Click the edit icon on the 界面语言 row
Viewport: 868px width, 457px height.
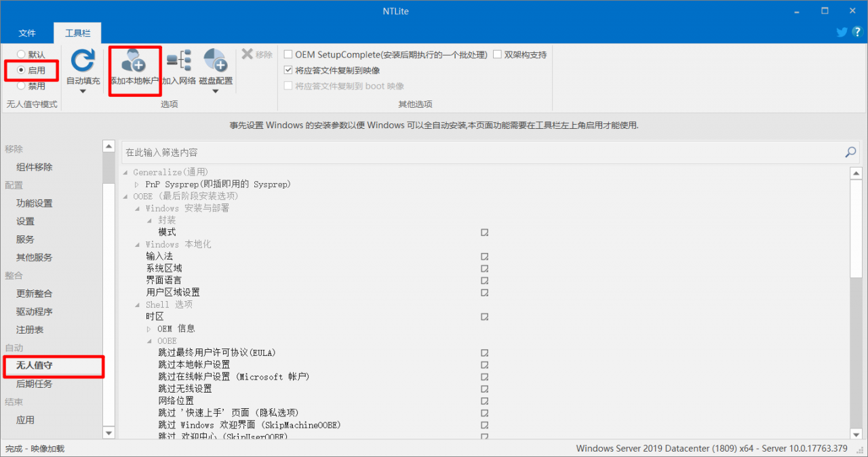tap(485, 281)
